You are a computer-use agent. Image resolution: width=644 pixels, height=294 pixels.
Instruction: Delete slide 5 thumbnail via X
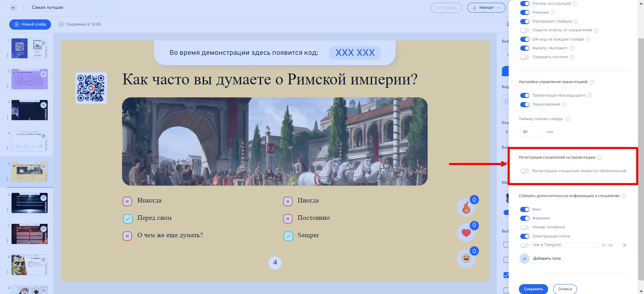(x=44, y=167)
